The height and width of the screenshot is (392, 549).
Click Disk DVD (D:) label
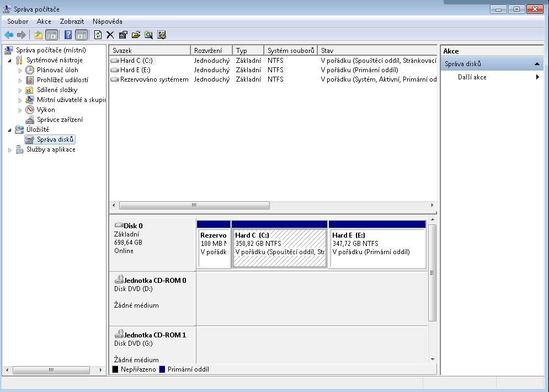point(134,289)
